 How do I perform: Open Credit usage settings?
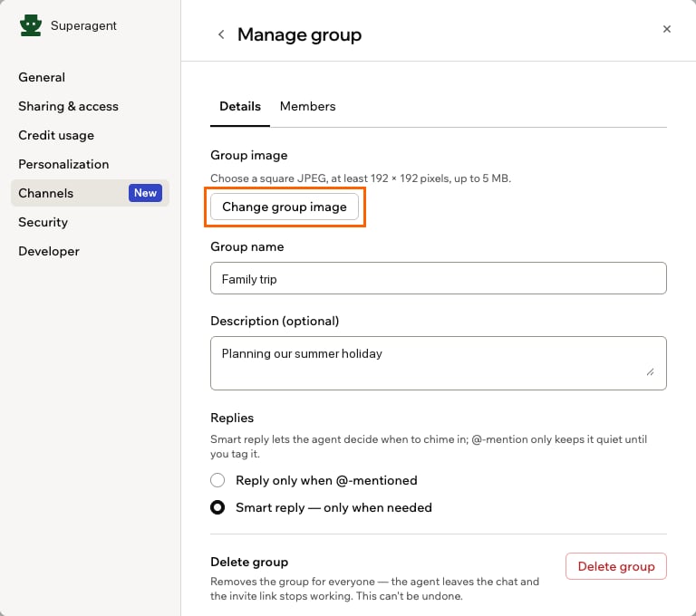pyautogui.click(x=56, y=135)
